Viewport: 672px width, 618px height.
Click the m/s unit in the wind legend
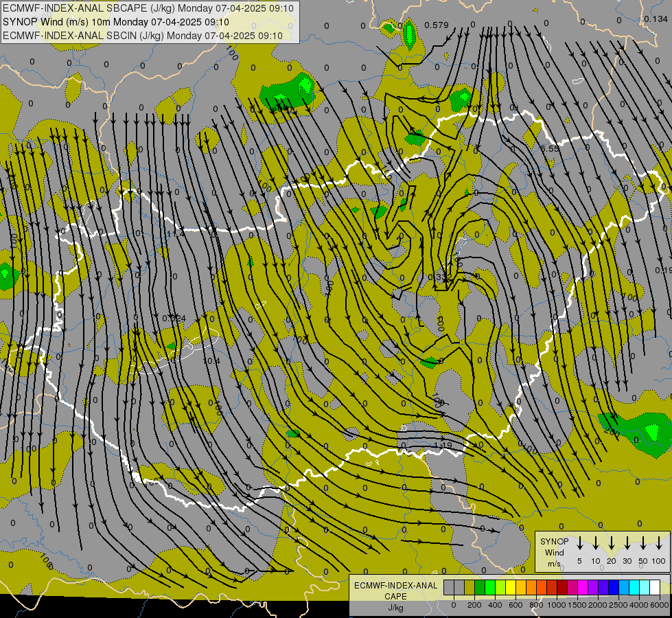[x=554, y=564]
